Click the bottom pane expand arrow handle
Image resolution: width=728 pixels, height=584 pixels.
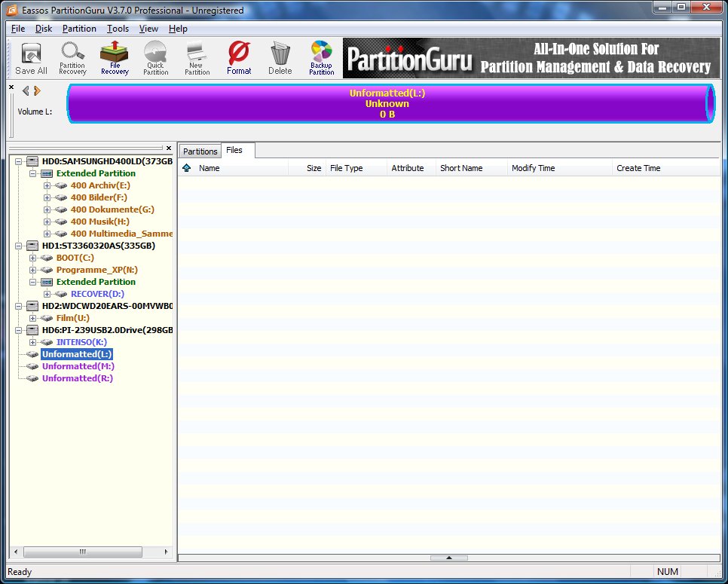click(x=449, y=558)
